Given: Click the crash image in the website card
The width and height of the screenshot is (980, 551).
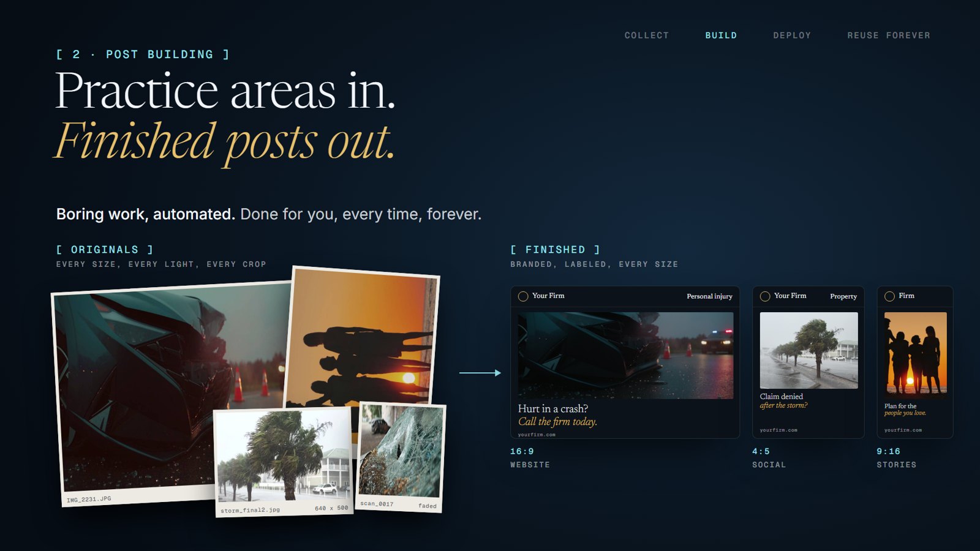Looking at the screenshot, I should tap(625, 356).
